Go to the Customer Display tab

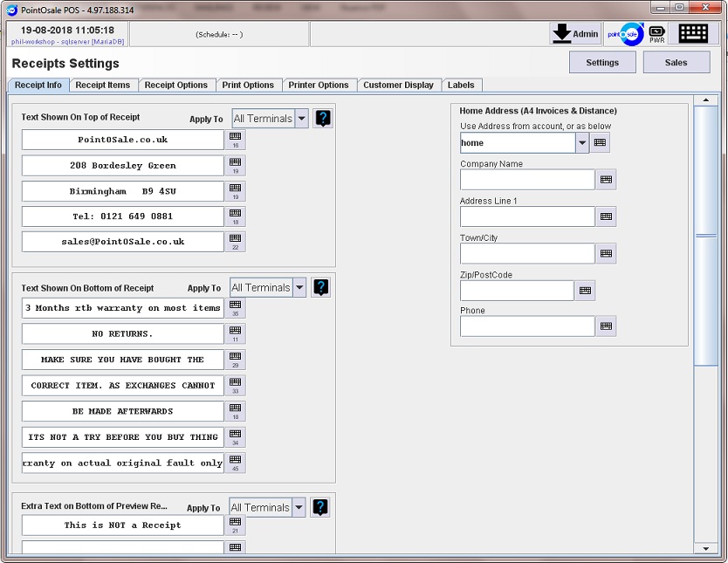[x=398, y=85]
